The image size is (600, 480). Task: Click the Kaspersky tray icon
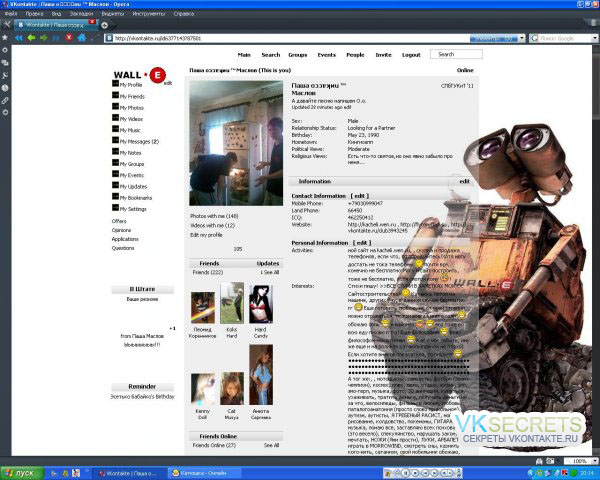[565, 473]
